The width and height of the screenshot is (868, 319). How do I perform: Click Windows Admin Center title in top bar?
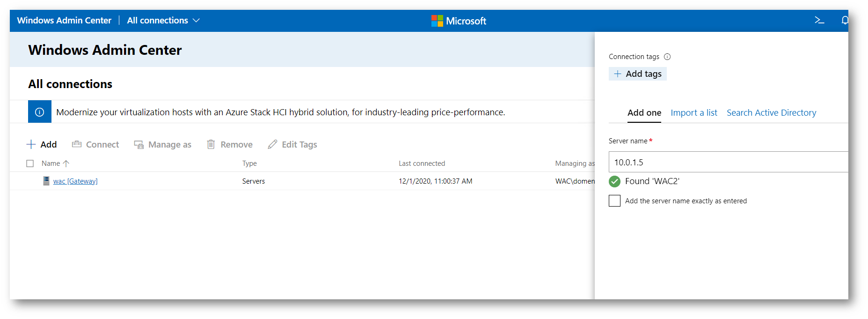(64, 20)
